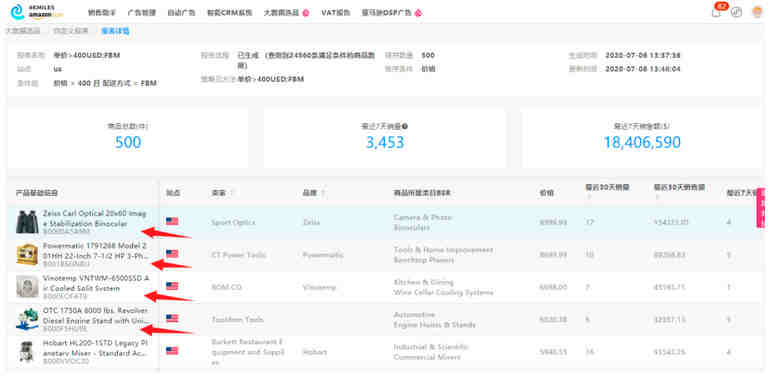Open the Powermatic 1791268 product title link

coord(95,250)
